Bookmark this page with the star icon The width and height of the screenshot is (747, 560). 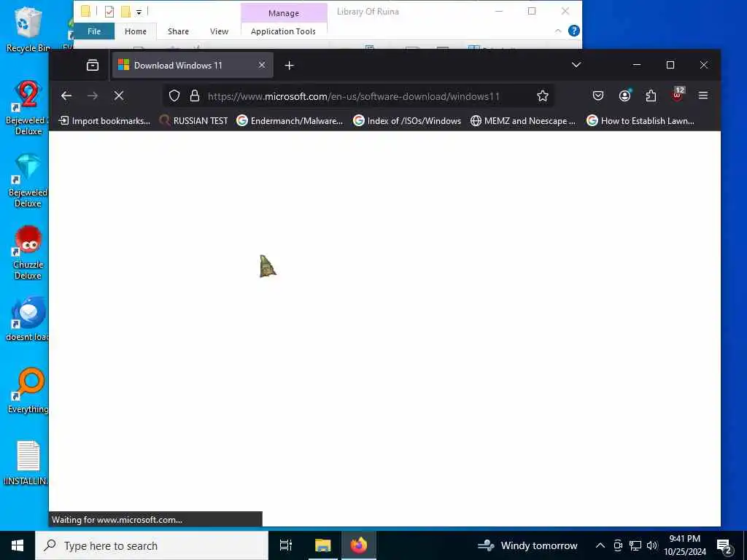click(x=542, y=96)
